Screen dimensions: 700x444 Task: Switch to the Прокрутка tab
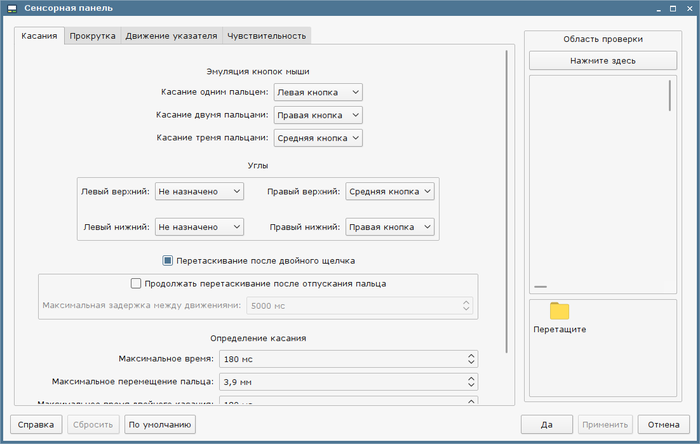click(x=92, y=36)
